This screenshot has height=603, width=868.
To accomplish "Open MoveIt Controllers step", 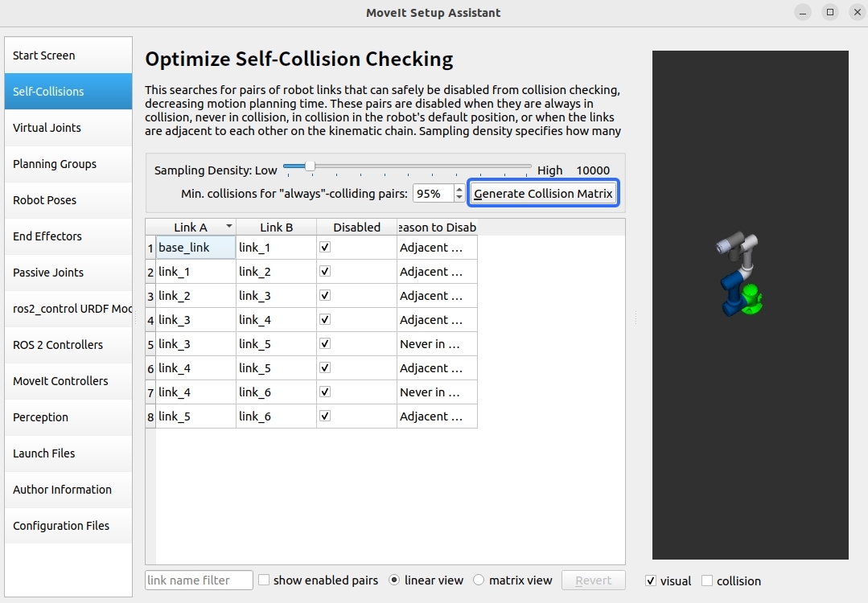I will (68, 381).
